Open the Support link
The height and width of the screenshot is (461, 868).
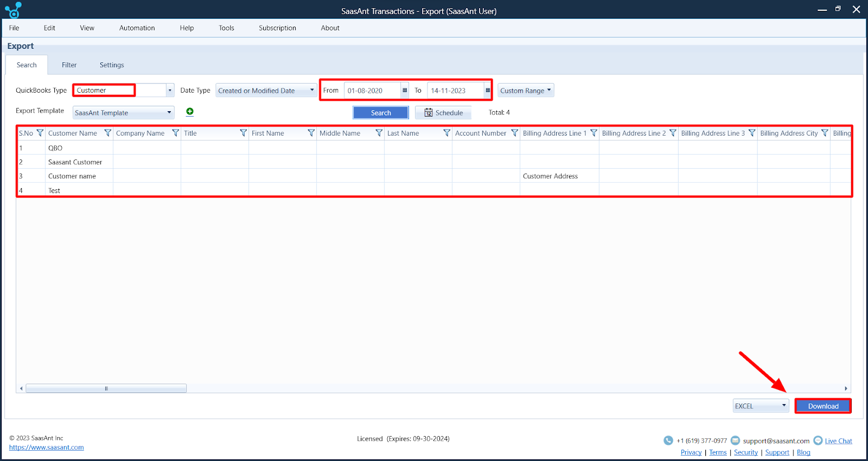pos(777,452)
